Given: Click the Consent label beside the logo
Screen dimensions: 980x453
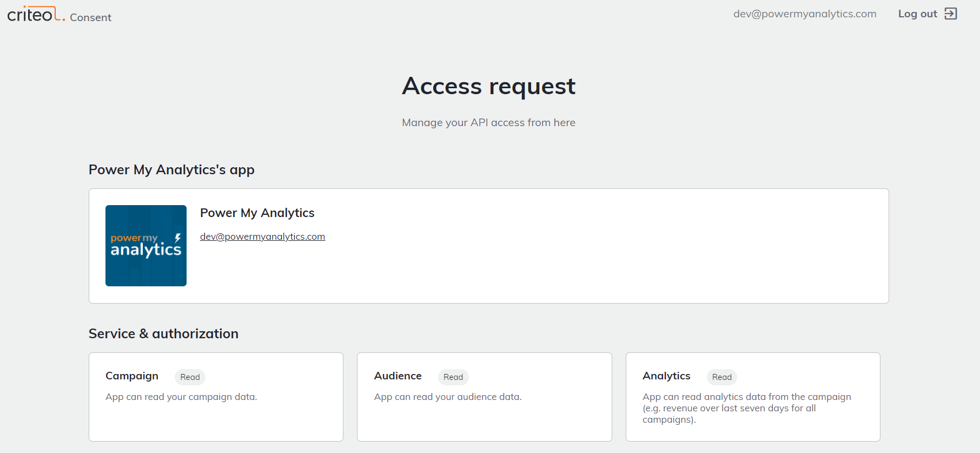Looking at the screenshot, I should click(90, 17).
